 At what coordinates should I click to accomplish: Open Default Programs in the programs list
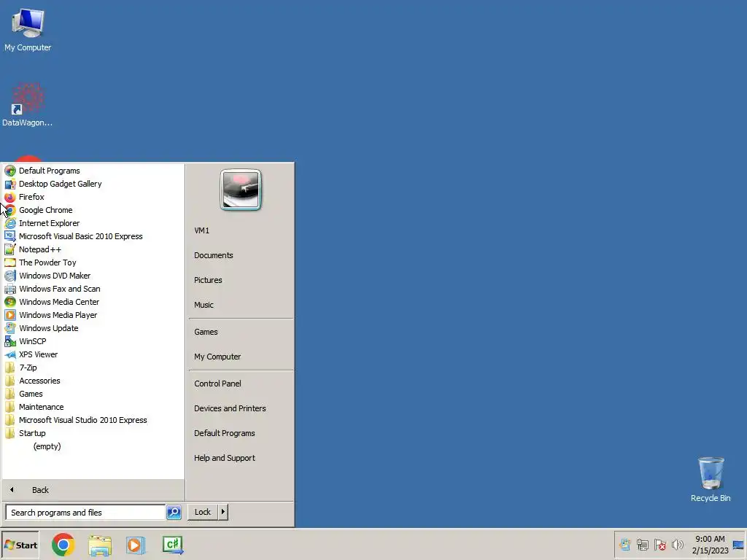[x=93, y=171]
